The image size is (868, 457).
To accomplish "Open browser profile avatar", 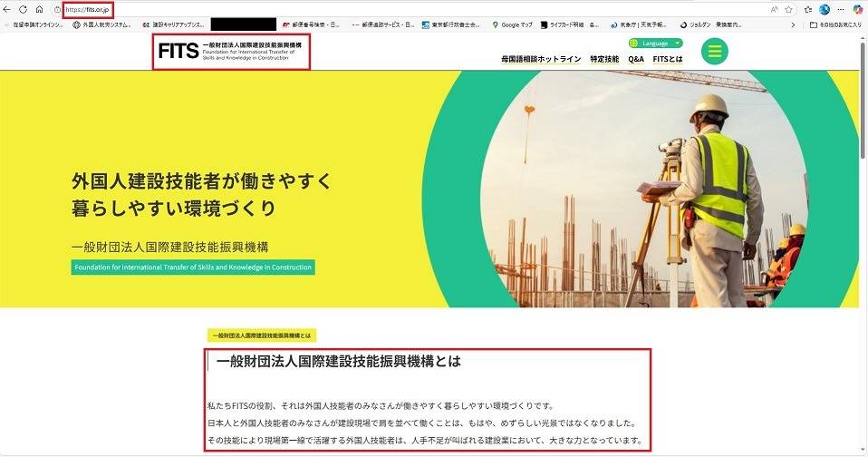I will pos(825,9).
